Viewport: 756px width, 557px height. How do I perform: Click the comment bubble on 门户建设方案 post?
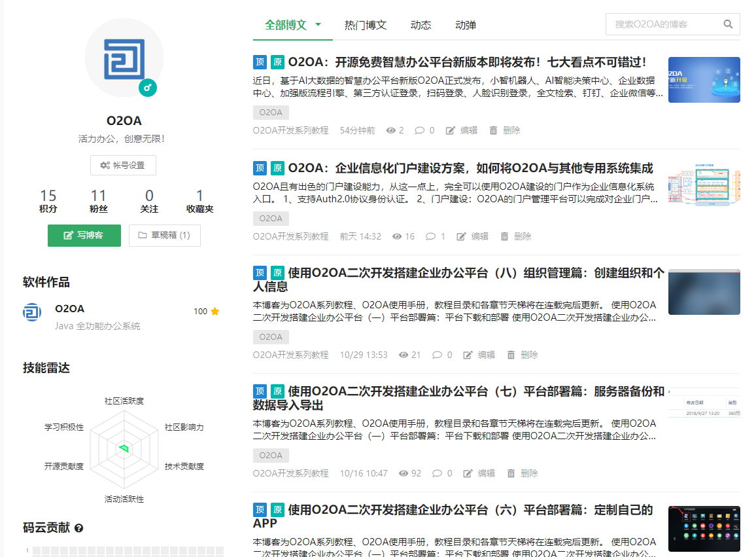tap(430, 236)
